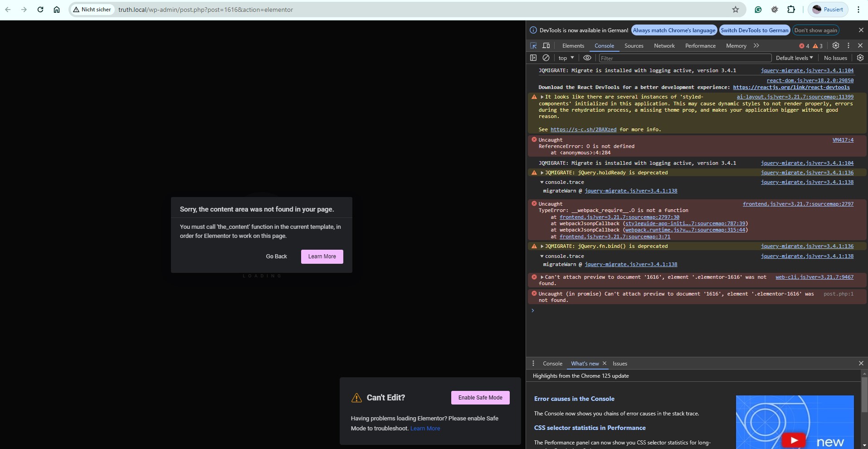
Task: Click the browser home button
Action: click(x=57, y=10)
